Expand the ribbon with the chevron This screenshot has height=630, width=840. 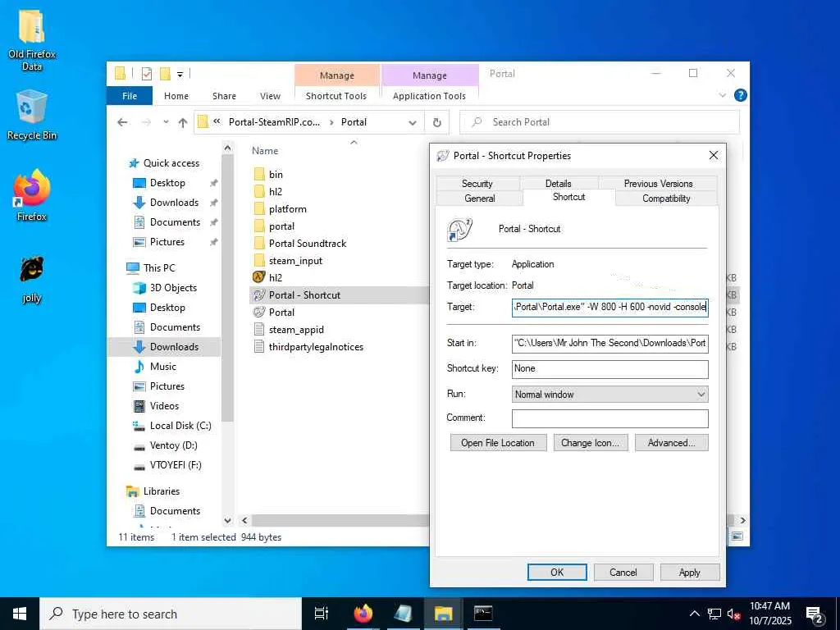[x=722, y=95]
